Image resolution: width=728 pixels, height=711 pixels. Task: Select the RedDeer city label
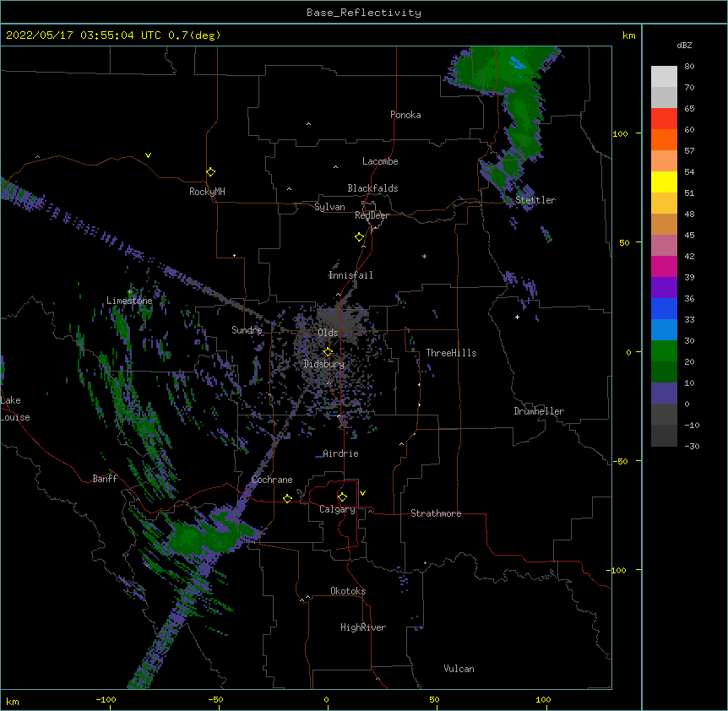click(372, 215)
